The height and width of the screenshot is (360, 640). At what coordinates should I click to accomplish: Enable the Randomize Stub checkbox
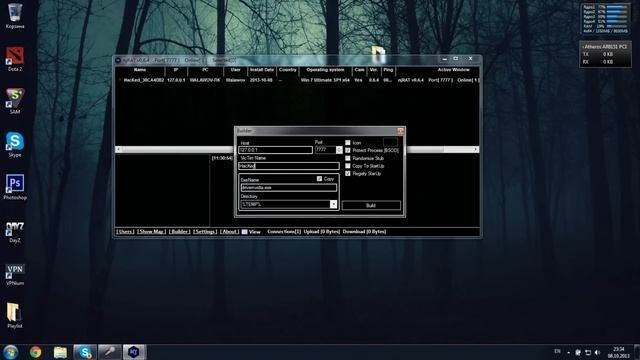pos(348,158)
